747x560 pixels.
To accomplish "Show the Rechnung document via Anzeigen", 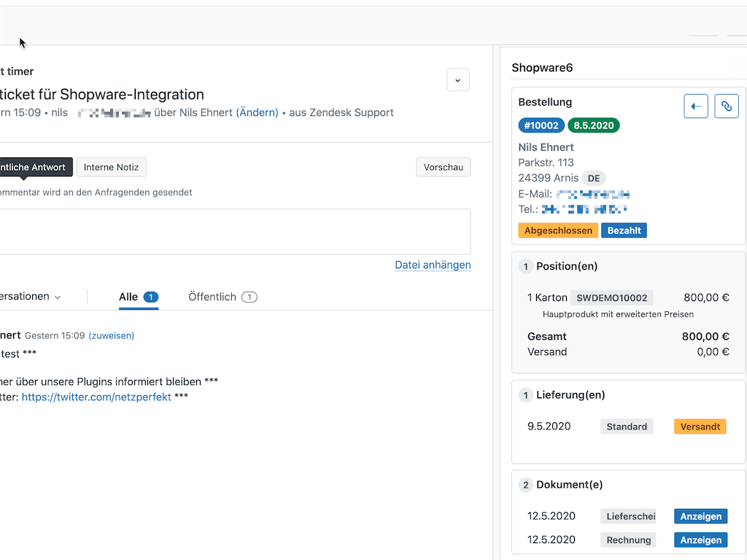I will pyautogui.click(x=700, y=540).
